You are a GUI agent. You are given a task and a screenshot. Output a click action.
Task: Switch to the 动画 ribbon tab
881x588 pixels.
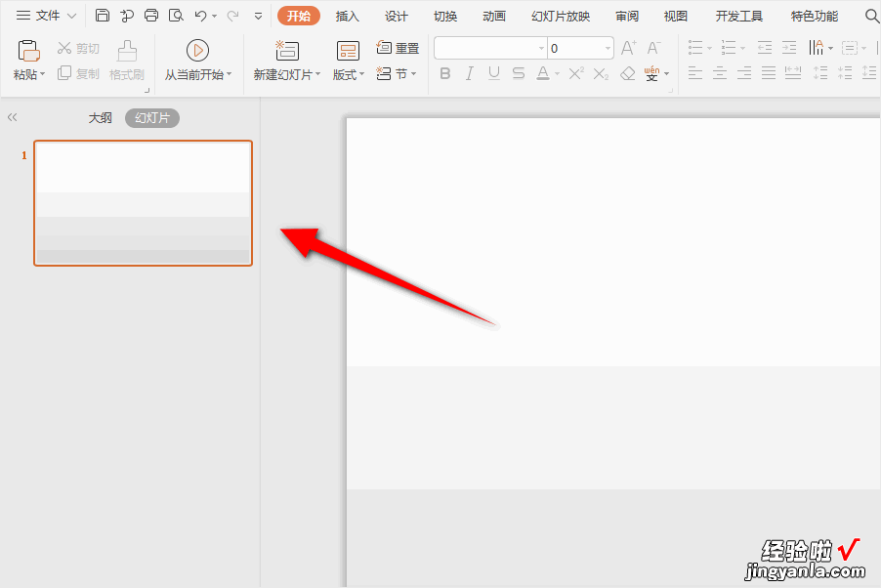494,16
